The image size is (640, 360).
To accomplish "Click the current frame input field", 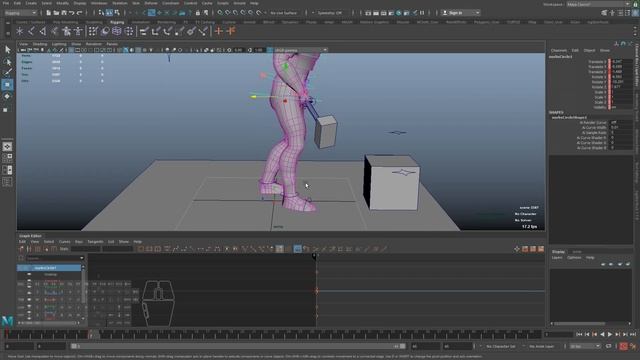I will point(558,334).
